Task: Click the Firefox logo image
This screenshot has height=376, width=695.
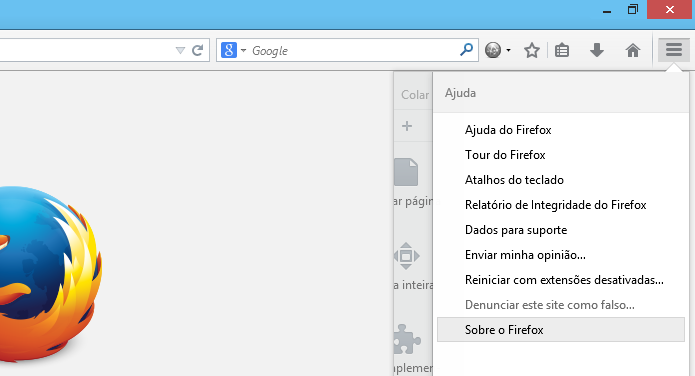Action: point(50,273)
